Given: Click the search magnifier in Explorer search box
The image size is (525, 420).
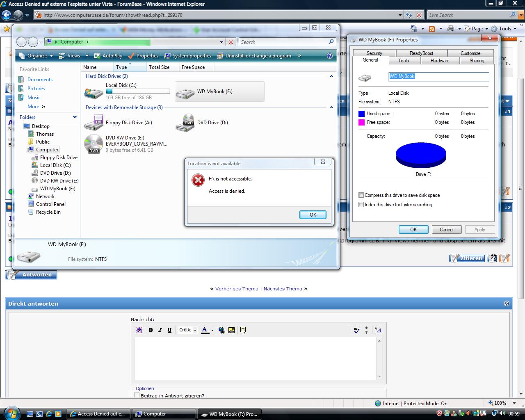Looking at the screenshot, I should click(331, 42).
